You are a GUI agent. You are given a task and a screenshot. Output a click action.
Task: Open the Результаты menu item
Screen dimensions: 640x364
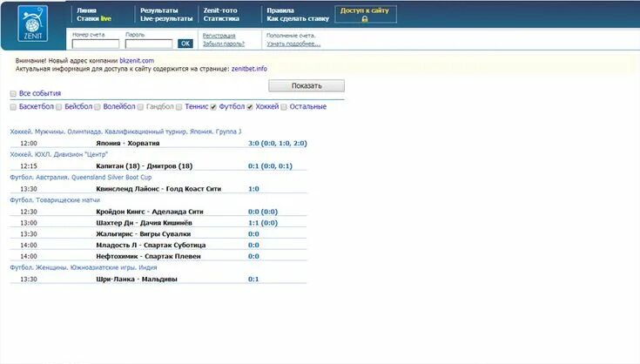[159, 10]
